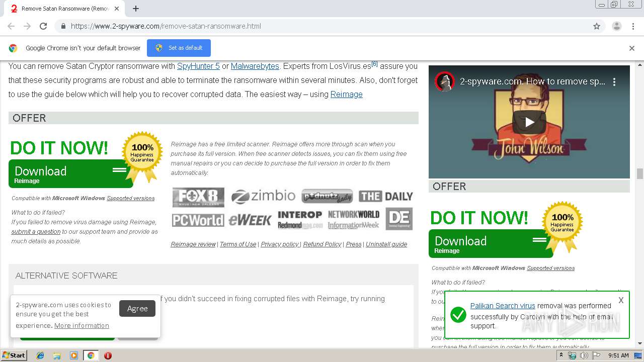Click the FOX 8 logo

(198, 197)
